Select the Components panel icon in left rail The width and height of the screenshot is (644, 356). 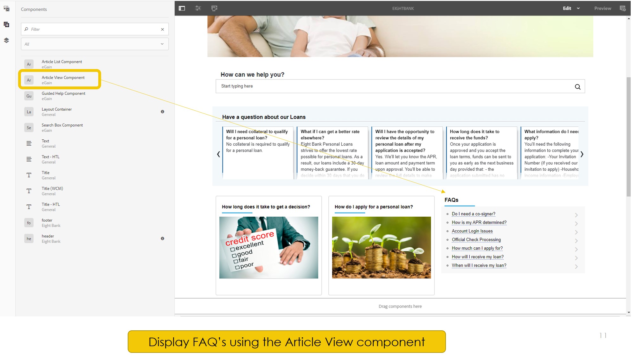[x=6, y=25]
